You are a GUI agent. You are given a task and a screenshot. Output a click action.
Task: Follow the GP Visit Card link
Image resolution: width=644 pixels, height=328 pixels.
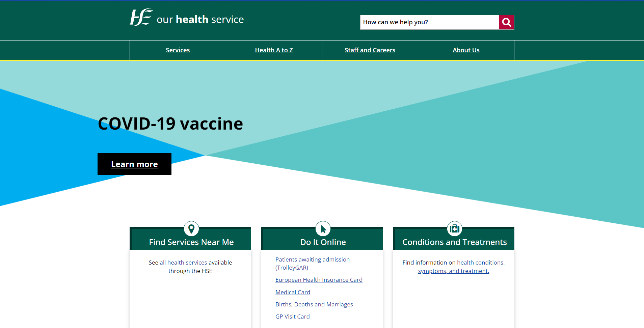tap(292, 317)
